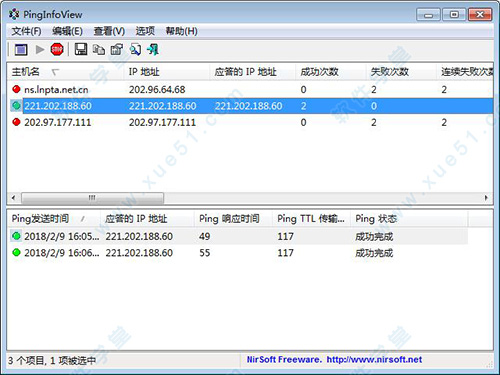The image size is (500, 375).
Task: Click 成功完成 status of the 16:06 ping
Action: coord(374,253)
